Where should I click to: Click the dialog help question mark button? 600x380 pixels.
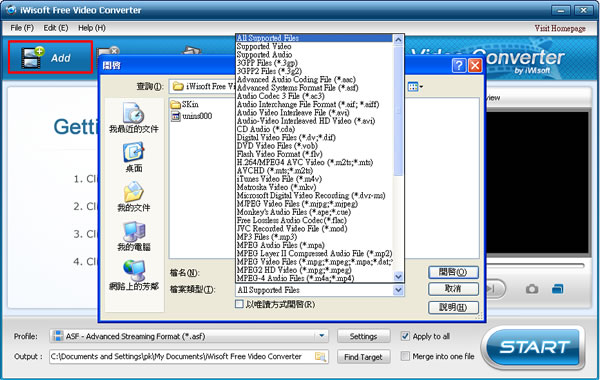point(459,65)
